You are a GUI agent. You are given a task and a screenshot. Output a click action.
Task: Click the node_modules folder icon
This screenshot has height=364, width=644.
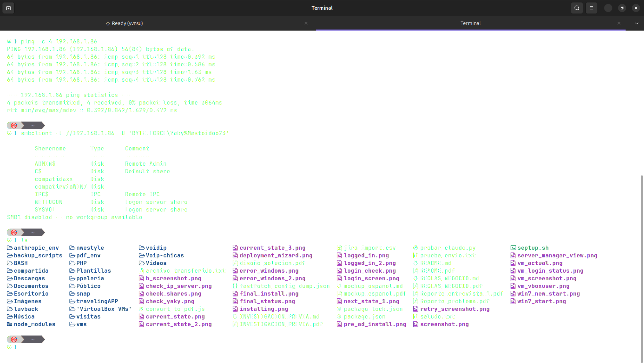point(10,324)
